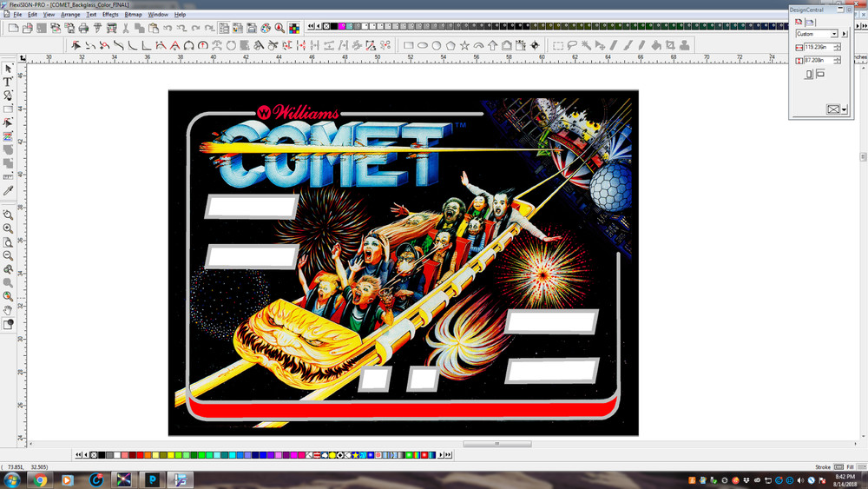Open the Bitmap menu
Screen dimensions: 868x489
click(133, 15)
